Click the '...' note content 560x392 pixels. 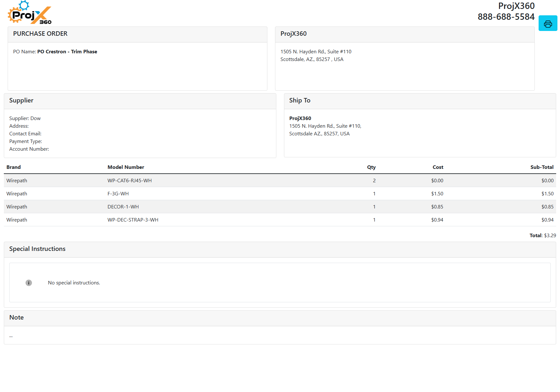pyautogui.click(x=11, y=336)
